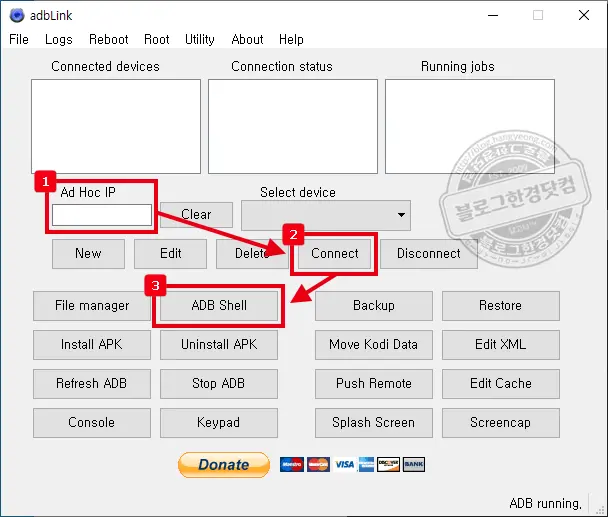The image size is (608, 517).
Task: Select the Connected devices list box
Action: [x=116, y=126]
